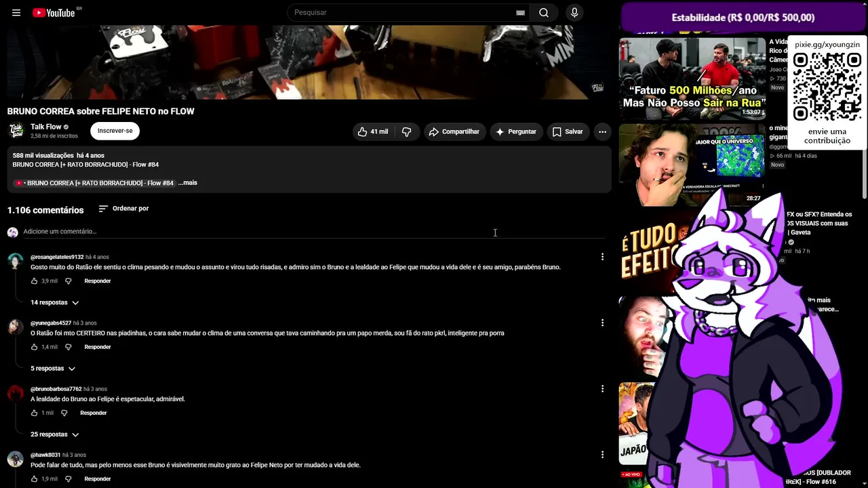
Task: Reply to @yunegabs4527 with Responder
Action: pyautogui.click(x=98, y=347)
